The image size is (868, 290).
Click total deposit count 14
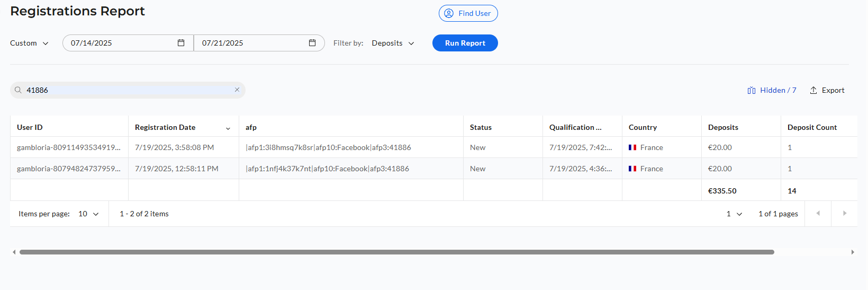point(792,191)
